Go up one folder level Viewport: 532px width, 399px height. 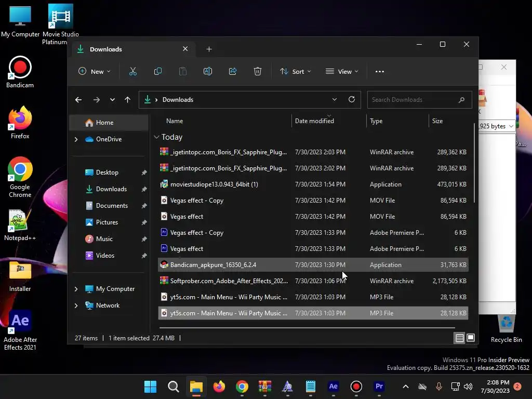pyautogui.click(x=128, y=100)
